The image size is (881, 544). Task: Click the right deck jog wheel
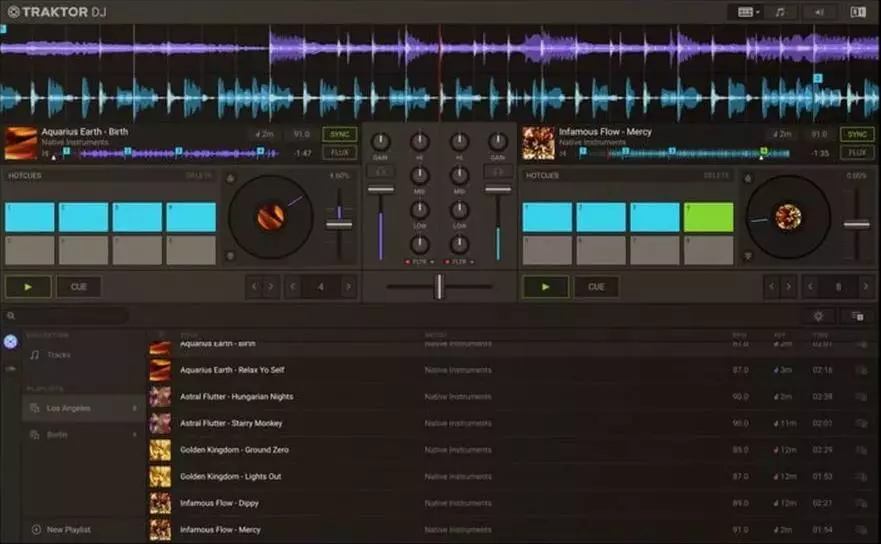pos(788,217)
